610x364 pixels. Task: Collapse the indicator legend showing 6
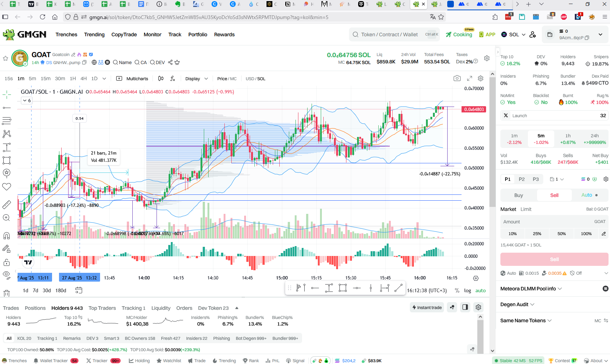(x=27, y=100)
